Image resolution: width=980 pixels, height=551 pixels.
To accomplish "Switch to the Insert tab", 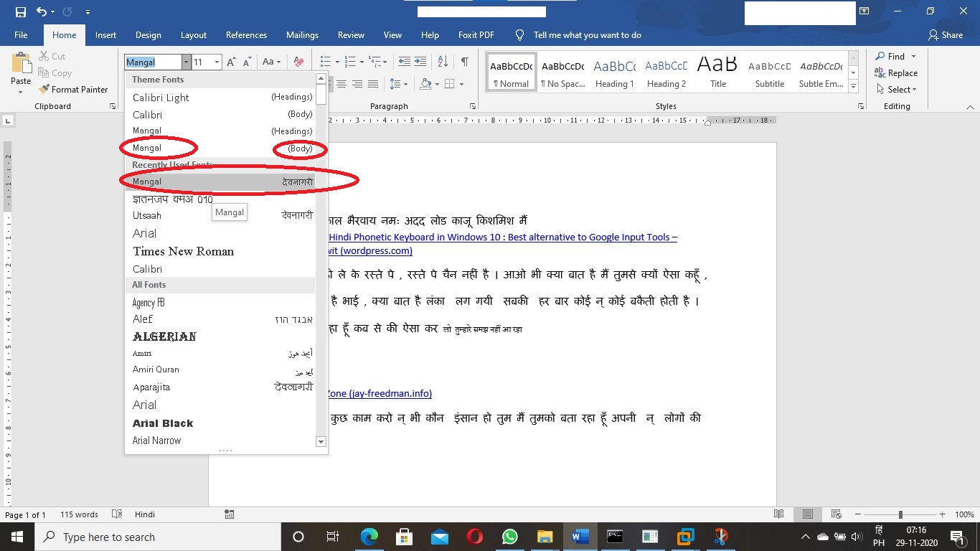I will [105, 34].
